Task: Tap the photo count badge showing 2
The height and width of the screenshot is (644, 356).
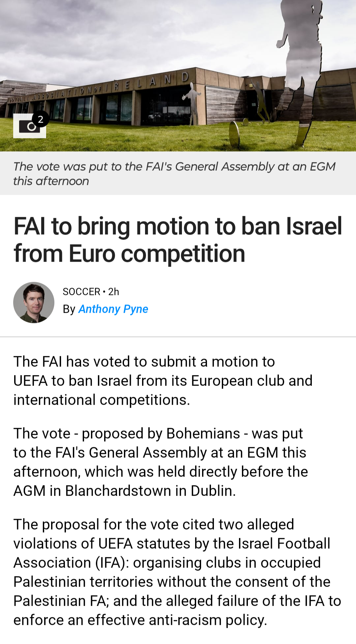Action: 41,119
